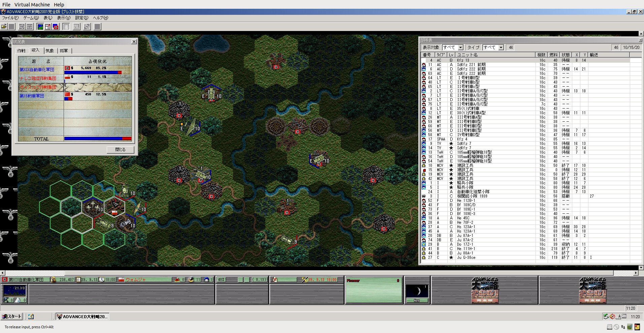
Task: Click the funds money-bag status bar icon
Action: click(53, 279)
